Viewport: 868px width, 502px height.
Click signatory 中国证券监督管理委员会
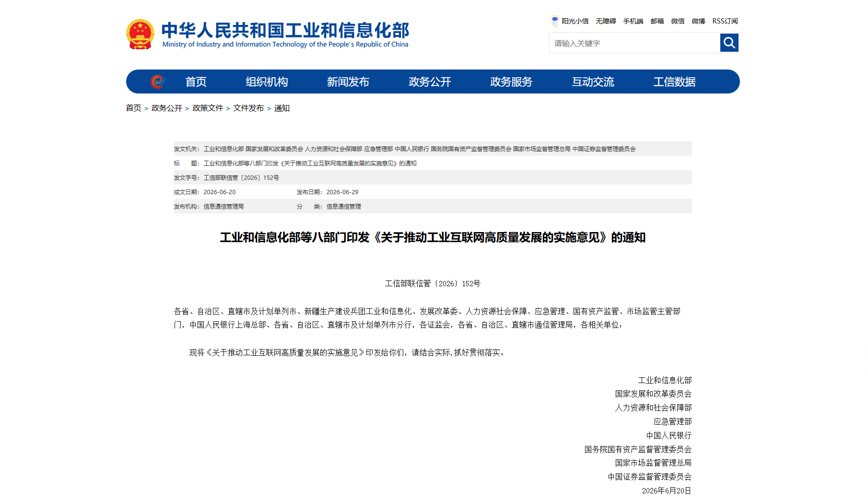coord(650,477)
